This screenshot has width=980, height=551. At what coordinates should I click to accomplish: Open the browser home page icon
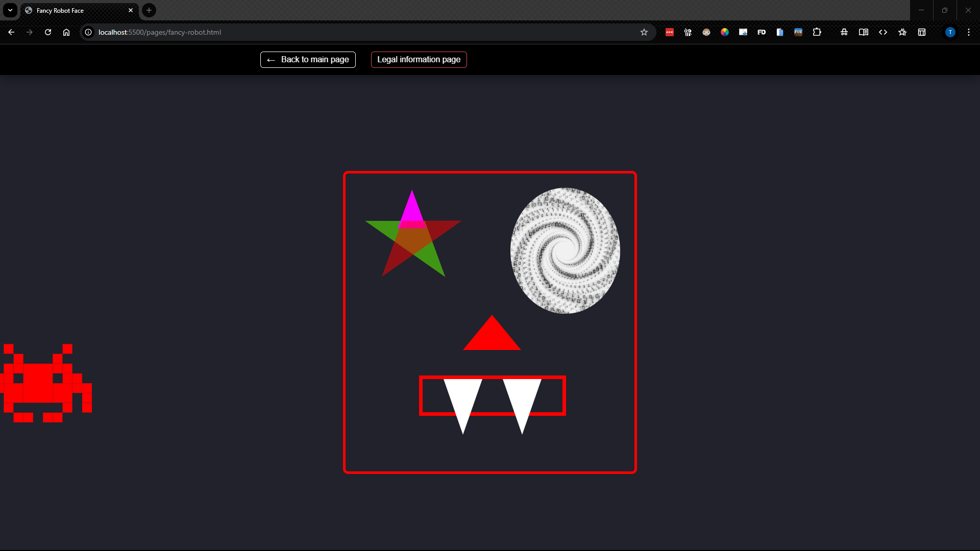[x=66, y=32]
